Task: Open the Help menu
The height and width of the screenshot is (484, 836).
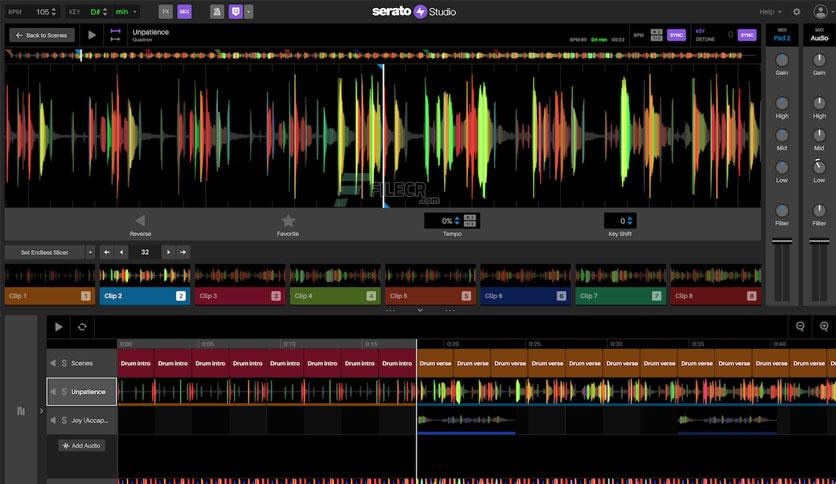Action: coord(770,12)
